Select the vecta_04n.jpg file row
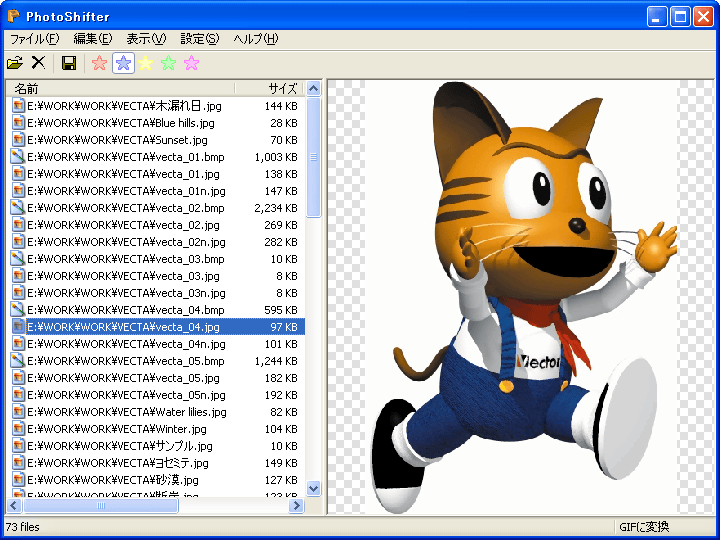The image size is (720, 540). [156, 344]
